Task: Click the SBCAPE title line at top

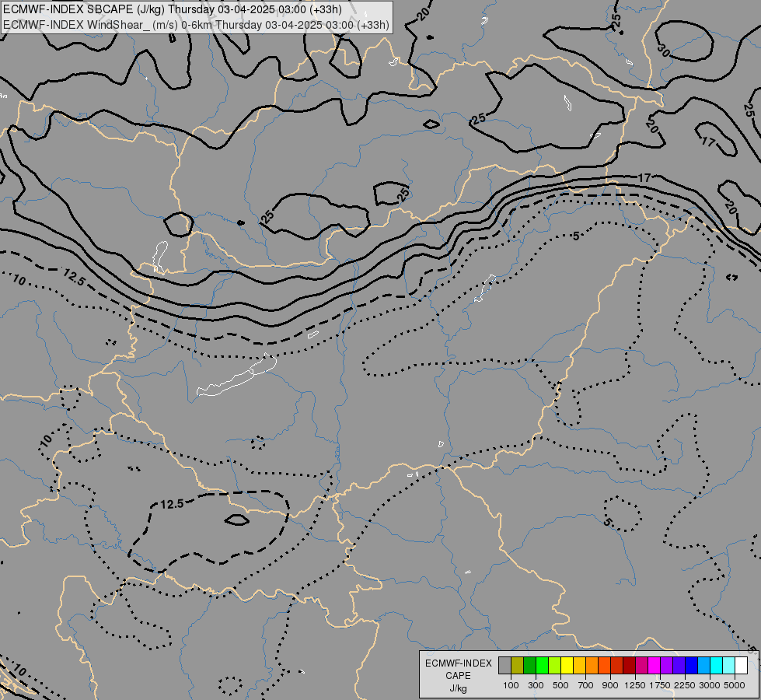Action: coord(173,9)
